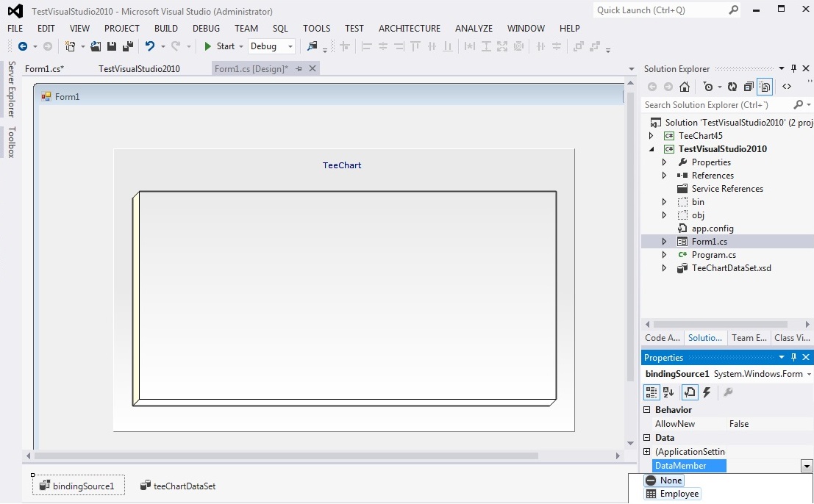Image resolution: width=814 pixels, height=504 pixels.
Task: Toggle pin on Form1.cs [Design] tab
Action: [x=299, y=68]
